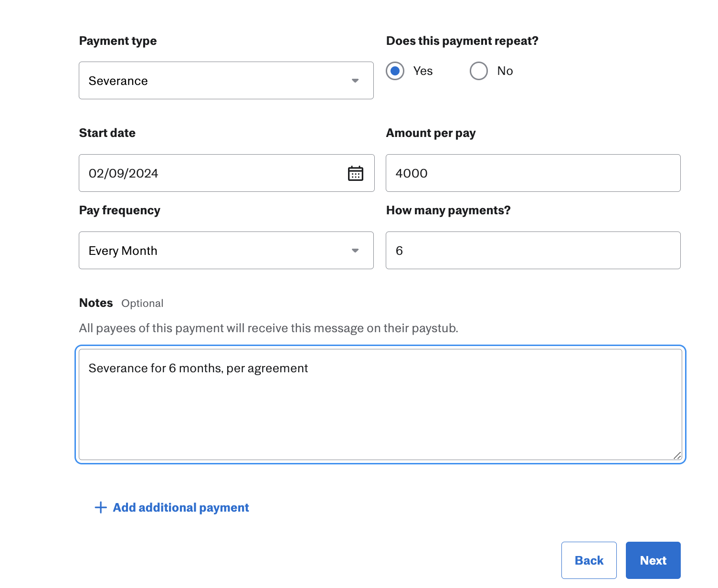Click the How many payments field
The width and height of the screenshot is (718, 588).
click(x=533, y=251)
